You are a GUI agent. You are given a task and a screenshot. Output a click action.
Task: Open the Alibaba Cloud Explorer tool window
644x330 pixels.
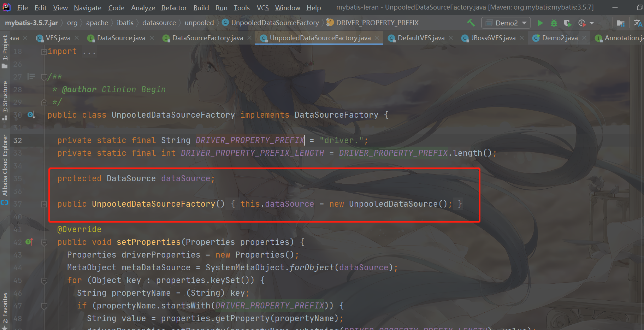[x=5, y=170]
